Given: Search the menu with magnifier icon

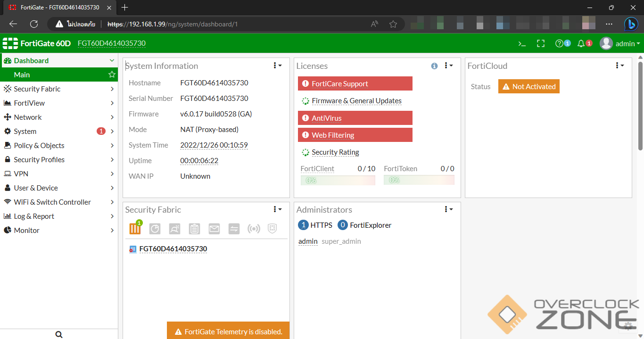Looking at the screenshot, I should (x=59, y=334).
